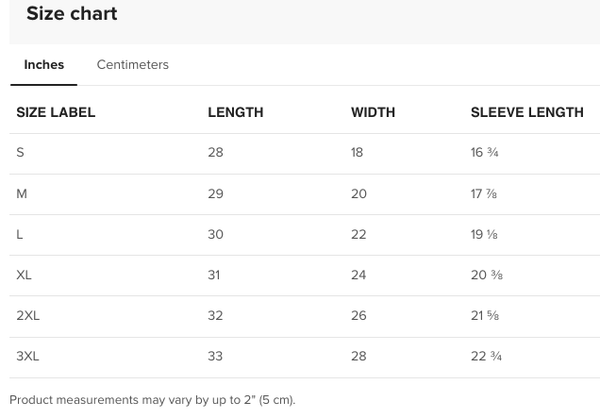Image resolution: width=600 pixels, height=418 pixels.
Task: Click width value 26 for 2XL
Action: (x=359, y=315)
